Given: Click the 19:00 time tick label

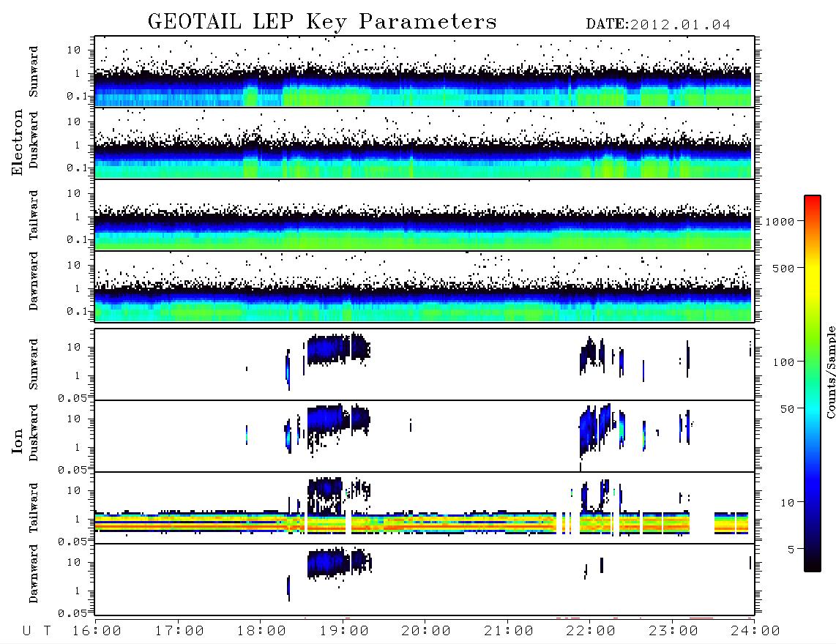Looking at the screenshot, I should pyautogui.click(x=344, y=632).
